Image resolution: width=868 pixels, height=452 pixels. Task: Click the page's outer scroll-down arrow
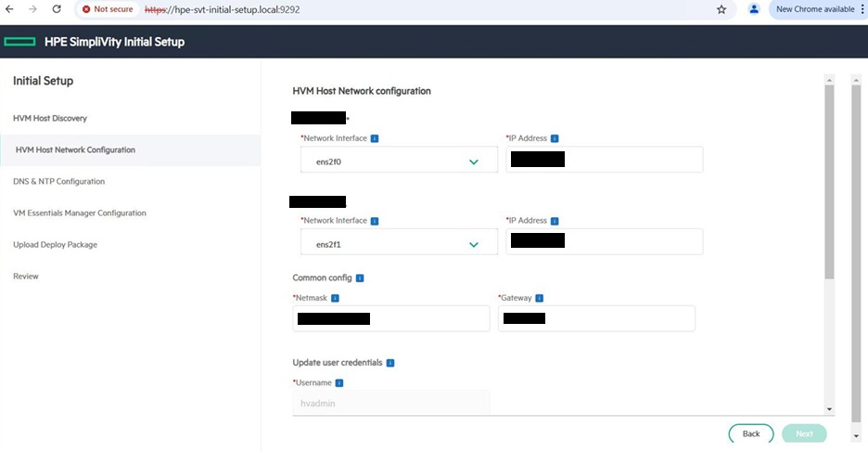click(x=856, y=436)
